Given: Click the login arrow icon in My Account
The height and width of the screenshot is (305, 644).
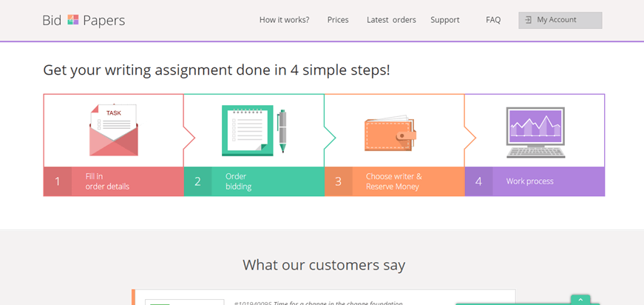Looking at the screenshot, I should point(528,20).
